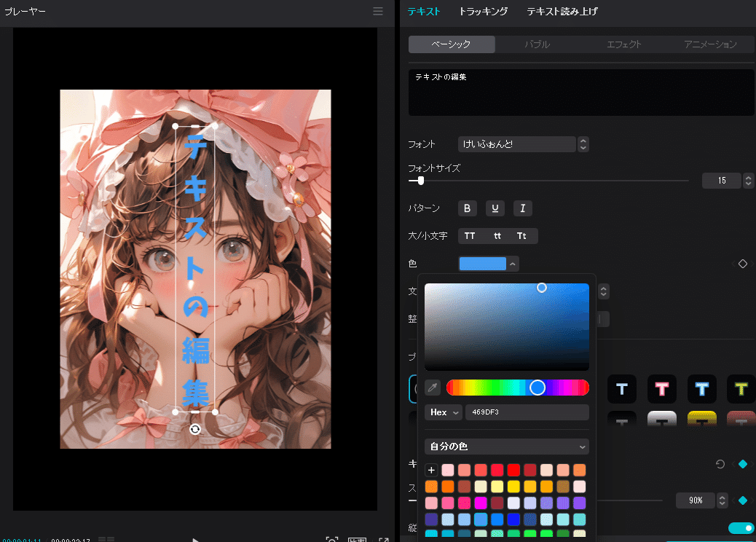Choose the magenta swatch
756x542 pixels.
click(481, 503)
